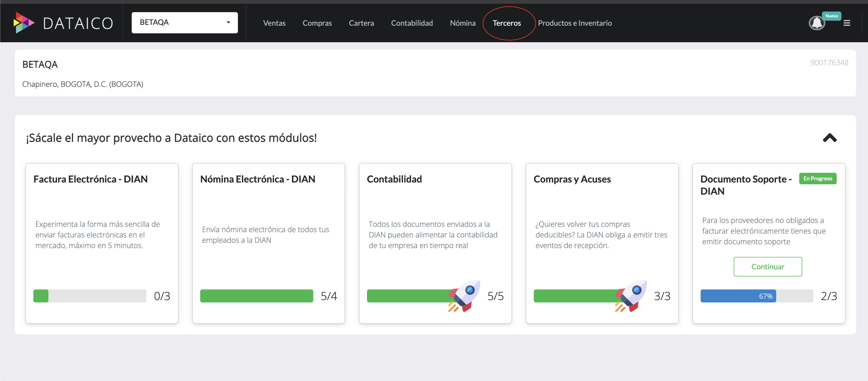Open Factura Electrónica - DIAN card title

tap(90, 179)
